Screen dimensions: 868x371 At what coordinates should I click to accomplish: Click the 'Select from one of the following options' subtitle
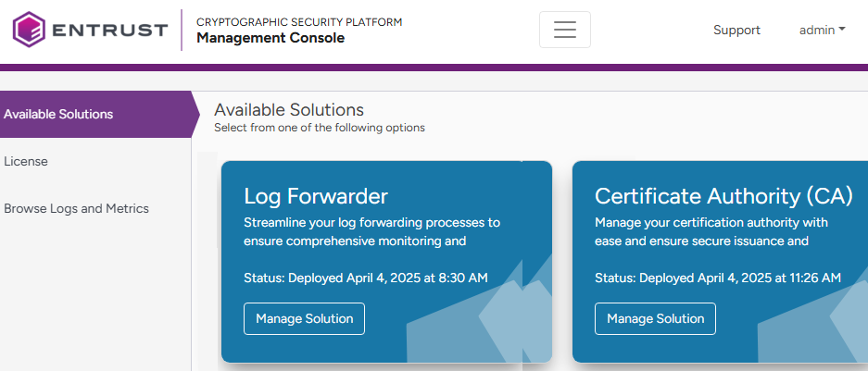[319, 128]
